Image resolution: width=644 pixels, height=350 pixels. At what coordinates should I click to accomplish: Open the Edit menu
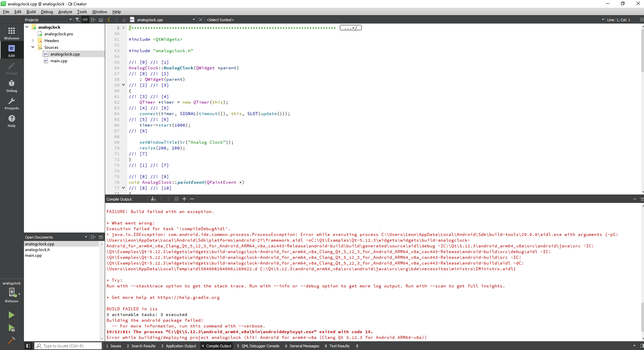(18, 12)
